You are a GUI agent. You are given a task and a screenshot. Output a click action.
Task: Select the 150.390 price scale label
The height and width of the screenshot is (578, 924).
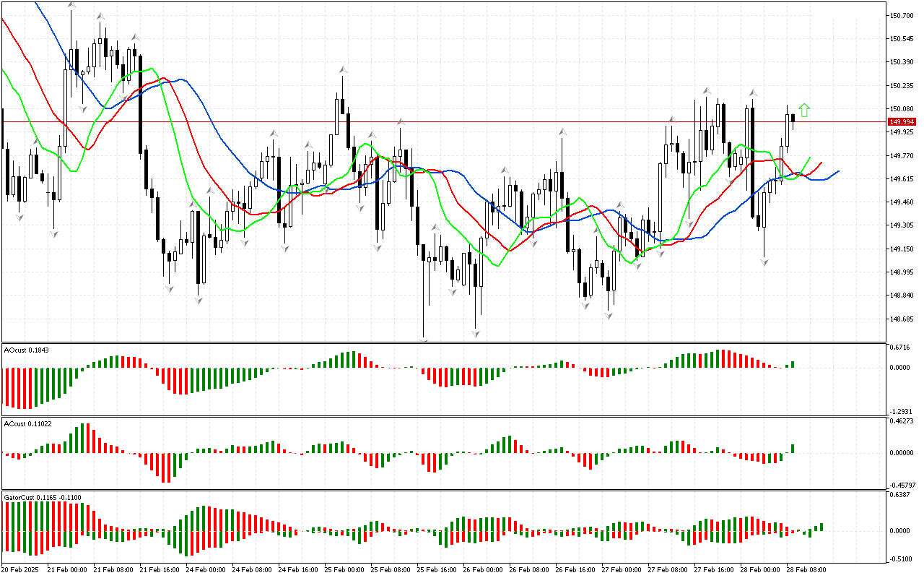click(902, 62)
